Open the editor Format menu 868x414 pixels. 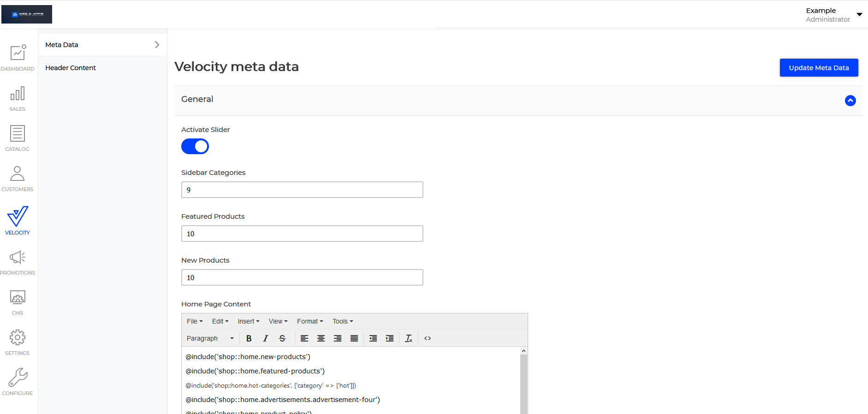pyautogui.click(x=310, y=321)
